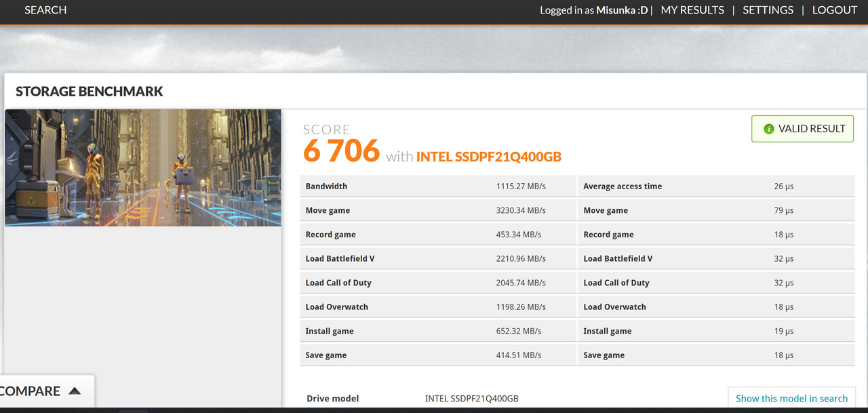868x413 pixels.
Task: Open the SEARCH page
Action: tap(45, 10)
